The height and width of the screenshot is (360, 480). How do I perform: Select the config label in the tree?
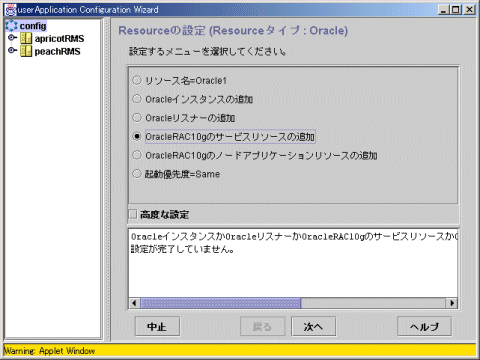(x=33, y=26)
